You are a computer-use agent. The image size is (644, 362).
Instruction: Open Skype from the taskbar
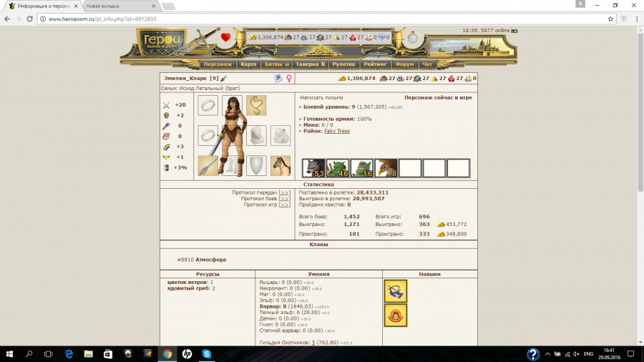pos(207,354)
